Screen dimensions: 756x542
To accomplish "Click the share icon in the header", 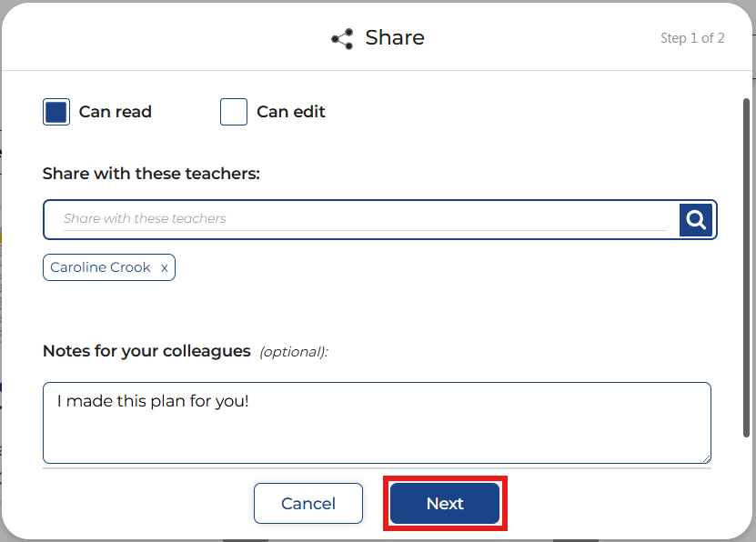I will pos(342,39).
